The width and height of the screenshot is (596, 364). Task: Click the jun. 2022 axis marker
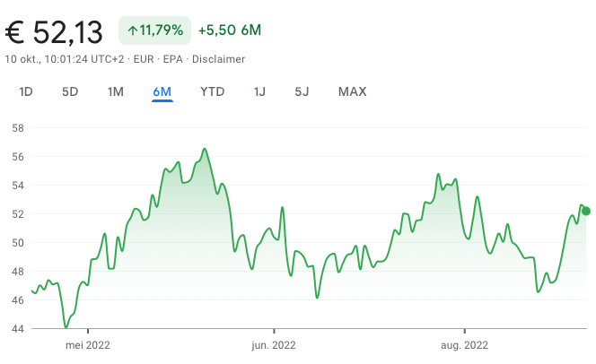274,345
